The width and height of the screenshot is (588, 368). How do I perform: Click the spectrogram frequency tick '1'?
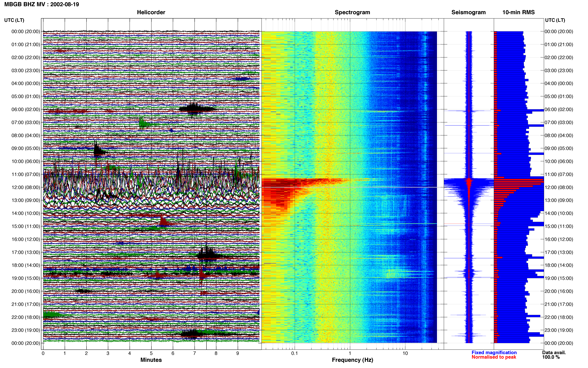click(350, 353)
